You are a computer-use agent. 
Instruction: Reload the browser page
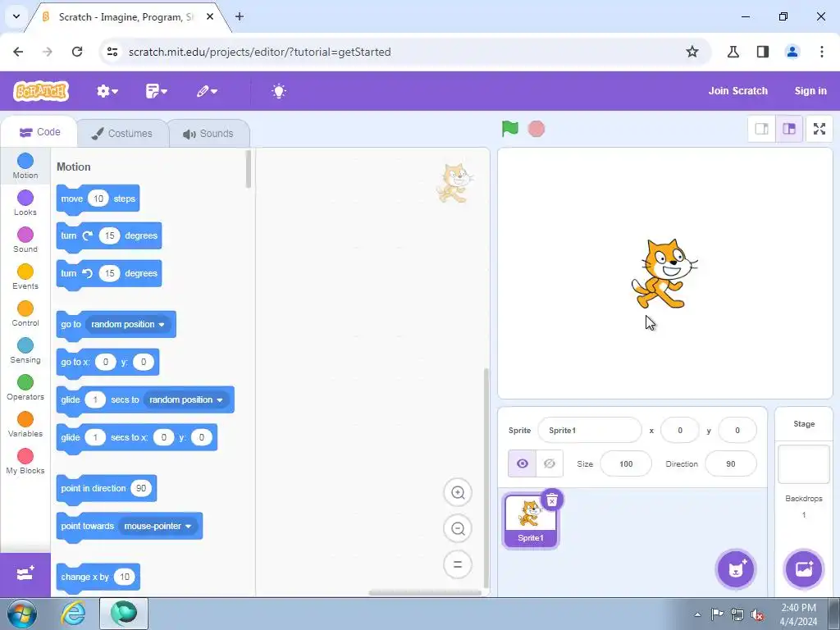tap(77, 52)
